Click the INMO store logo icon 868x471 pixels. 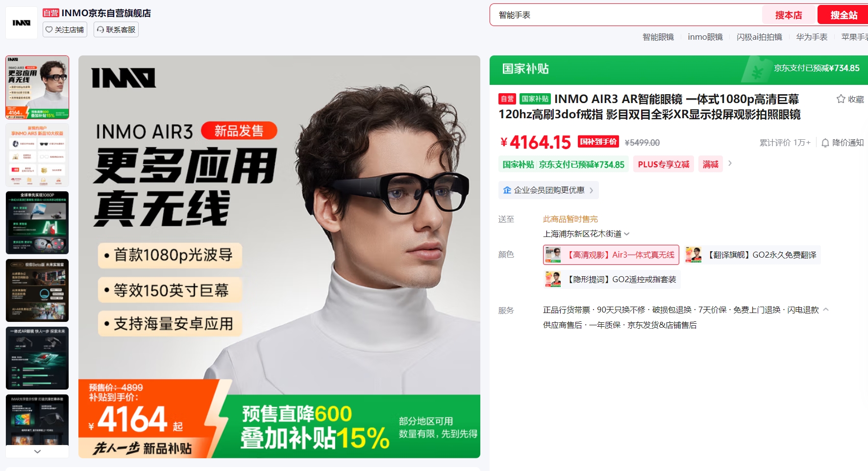tap(22, 23)
